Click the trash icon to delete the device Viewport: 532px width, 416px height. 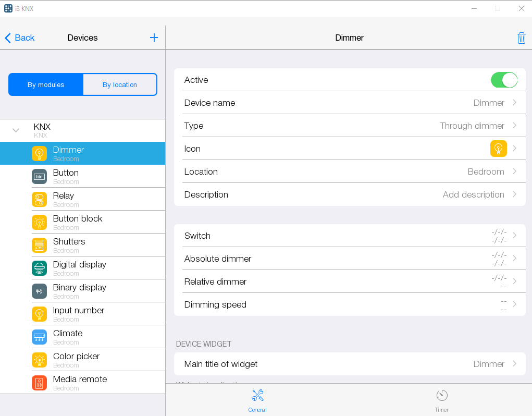(x=521, y=38)
